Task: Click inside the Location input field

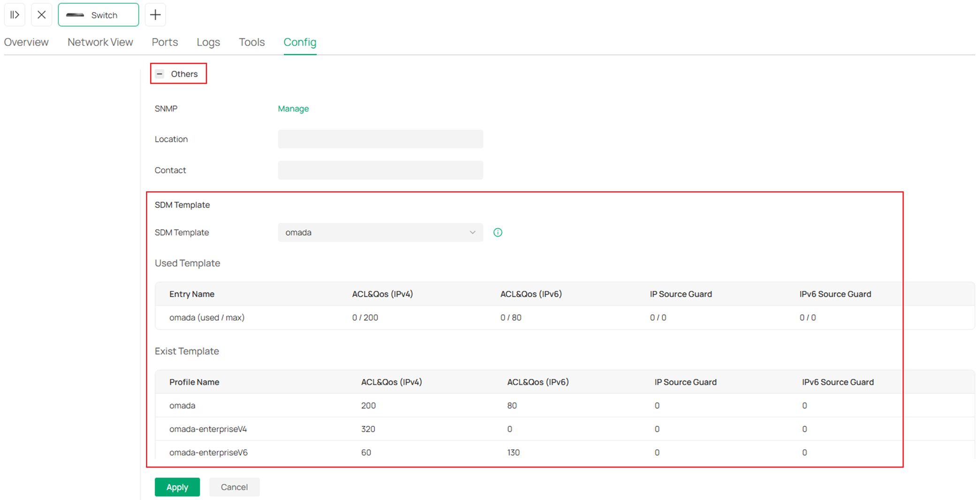Action: coord(380,139)
